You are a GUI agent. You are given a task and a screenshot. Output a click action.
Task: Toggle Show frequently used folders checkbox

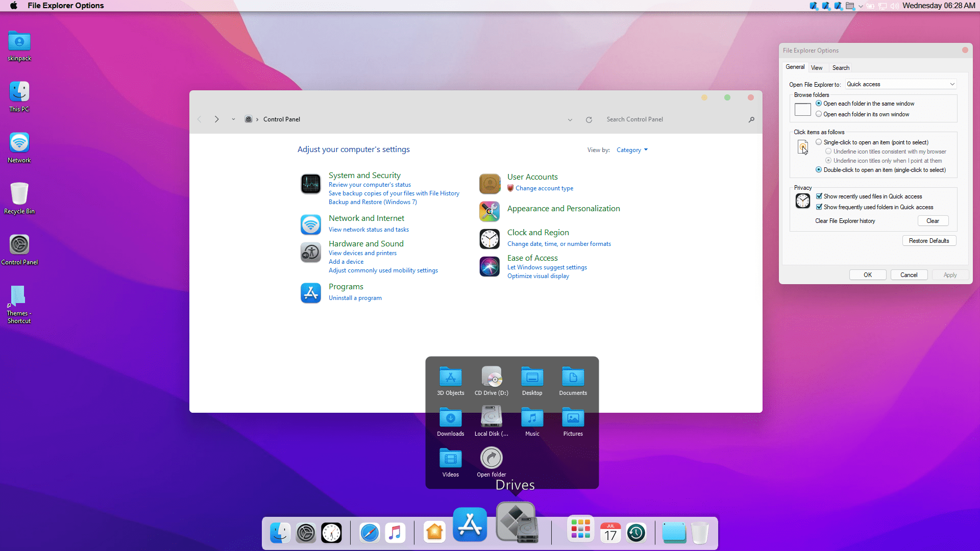pos(819,207)
